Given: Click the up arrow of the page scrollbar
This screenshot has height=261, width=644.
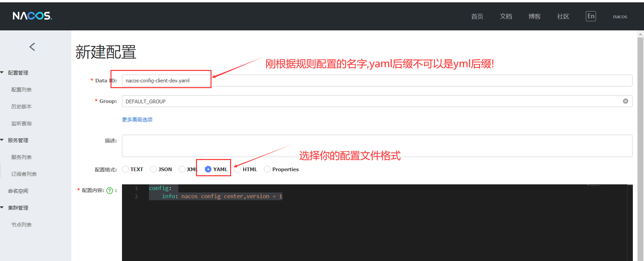Looking at the screenshot, I should pyautogui.click(x=640, y=34).
